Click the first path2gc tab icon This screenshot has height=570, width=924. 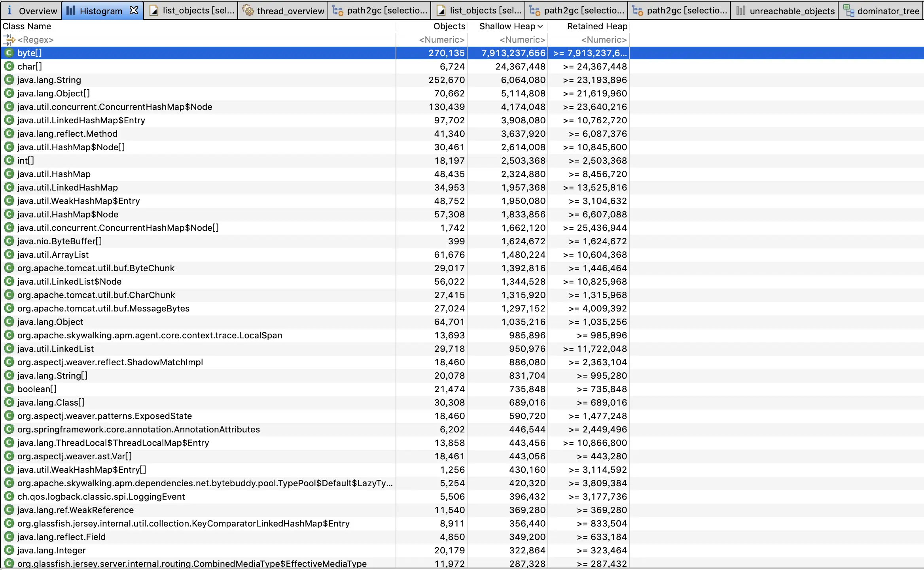click(337, 11)
